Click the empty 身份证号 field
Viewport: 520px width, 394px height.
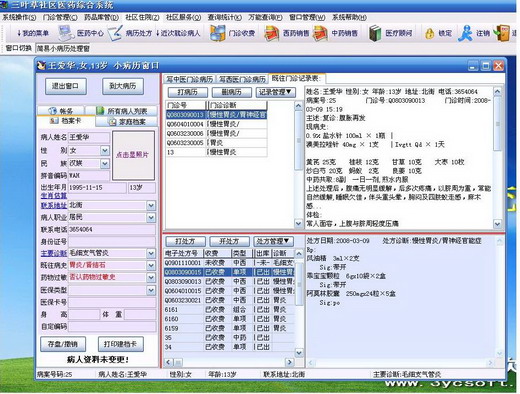(x=112, y=241)
